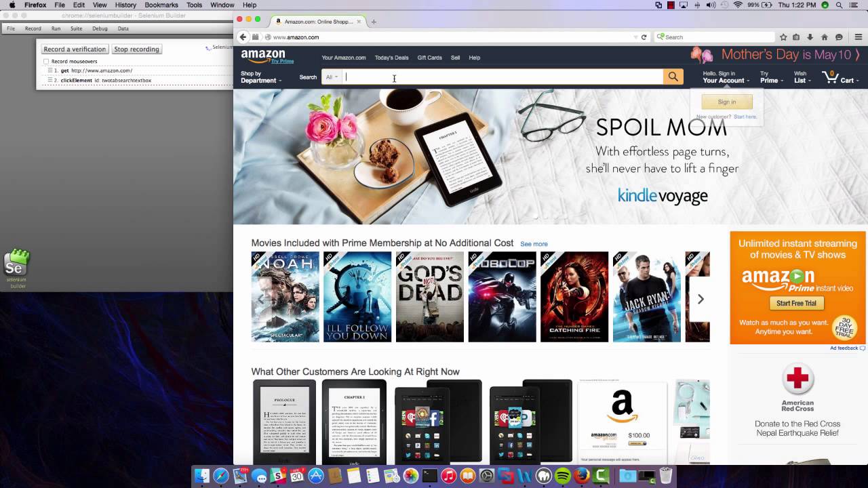
Task: Click the Stop recording button
Action: [136, 49]
